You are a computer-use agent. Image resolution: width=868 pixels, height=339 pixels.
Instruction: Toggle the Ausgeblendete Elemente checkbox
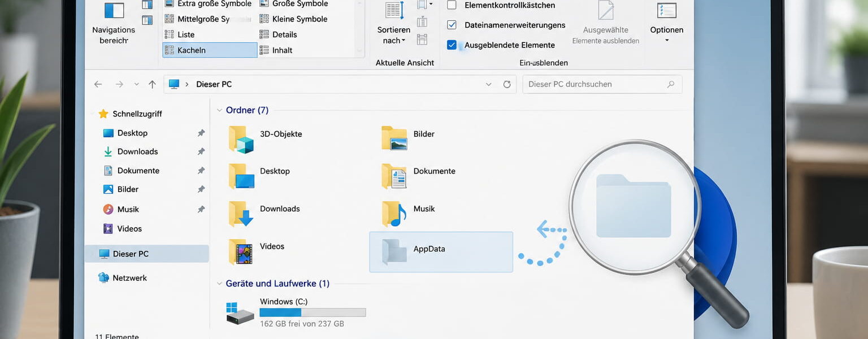pos(452,45)
